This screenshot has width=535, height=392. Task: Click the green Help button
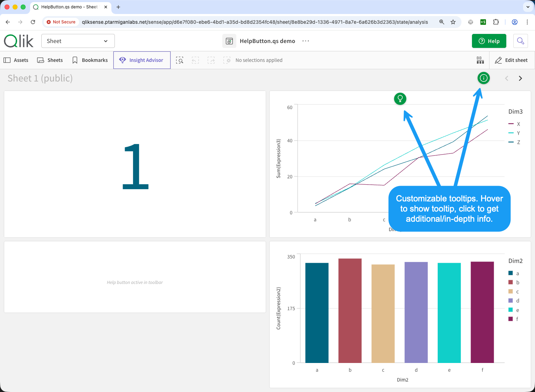click(x=489, y=41)
